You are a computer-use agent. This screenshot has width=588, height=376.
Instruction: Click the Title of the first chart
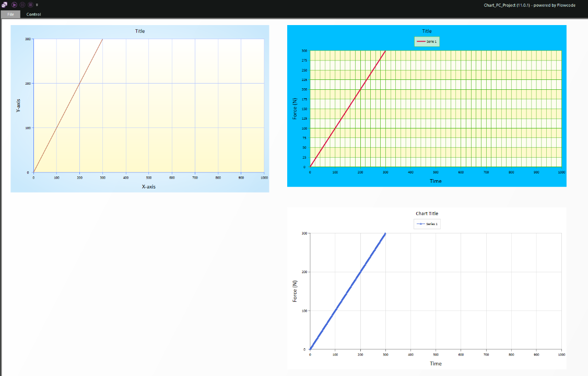[139, 31]
